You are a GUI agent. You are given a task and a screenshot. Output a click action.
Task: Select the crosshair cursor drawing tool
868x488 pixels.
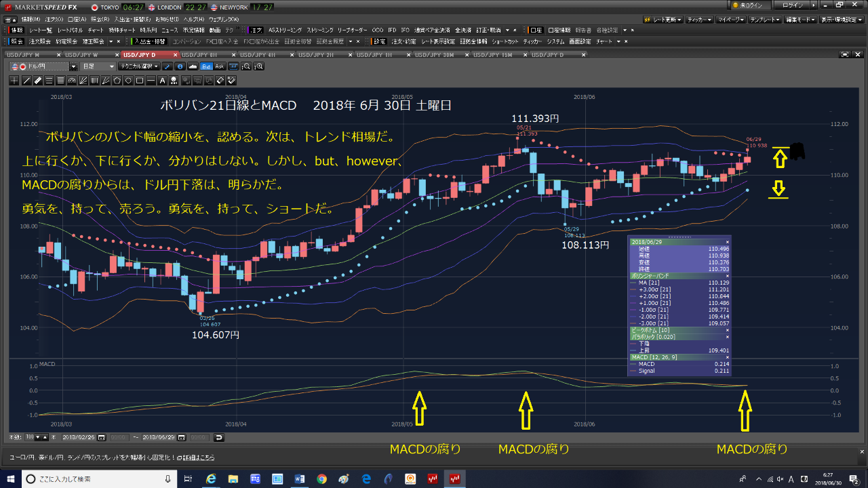(x=15, y=80)
